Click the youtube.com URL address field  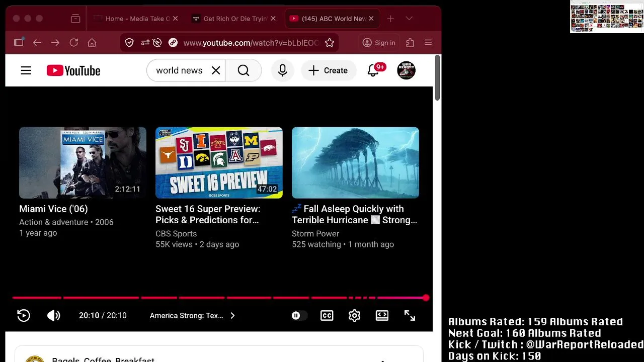251,43
